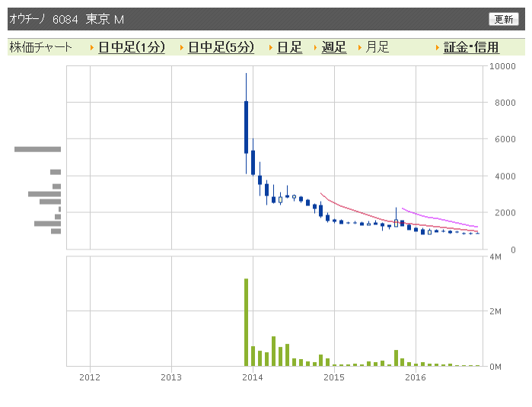Click the pink long-term moving average line
The height and width of the screenshot is (407, 532).
[x=440, y=218]
